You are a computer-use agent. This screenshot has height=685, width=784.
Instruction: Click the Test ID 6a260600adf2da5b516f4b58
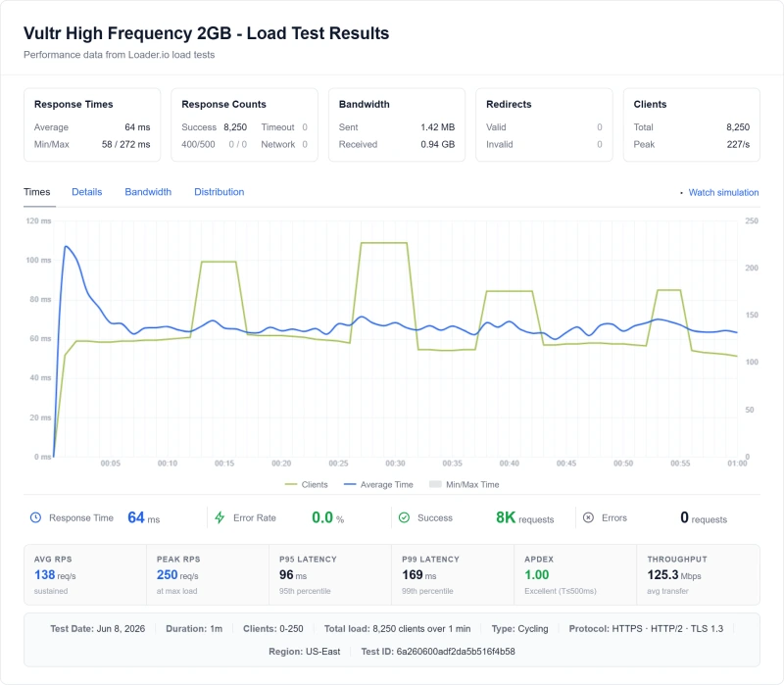(x=438, y=652)
